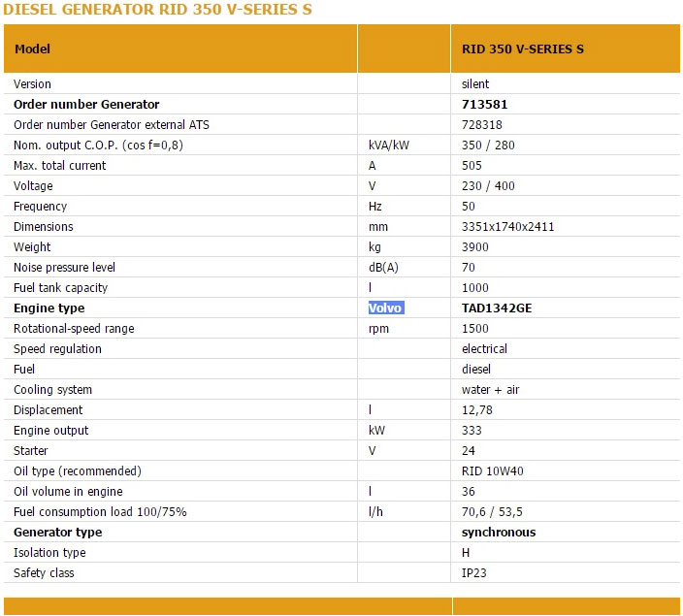This screenshot has width=683, height=616.
Task: Click the unit 'kW' for engine output
Action: [376, 431]
